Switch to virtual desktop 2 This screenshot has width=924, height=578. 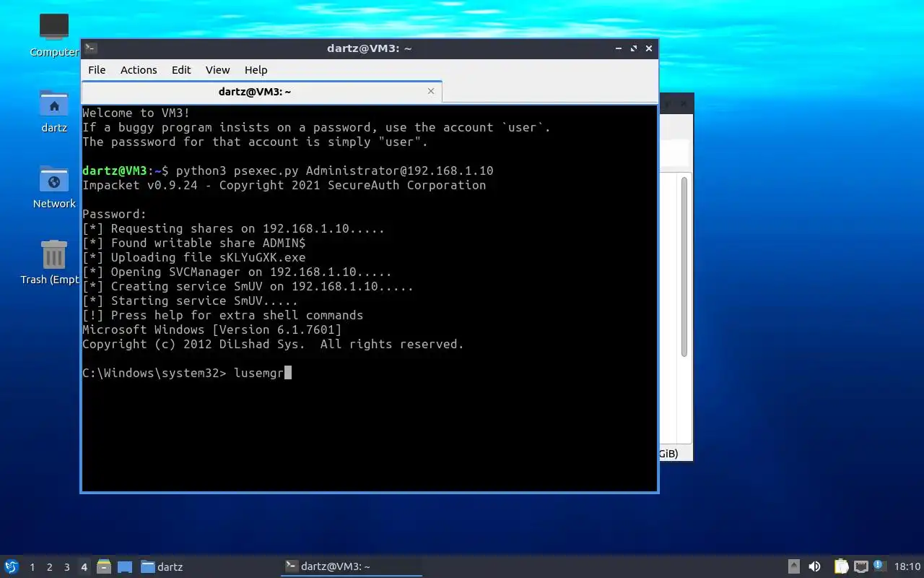[x=49, y=567]
